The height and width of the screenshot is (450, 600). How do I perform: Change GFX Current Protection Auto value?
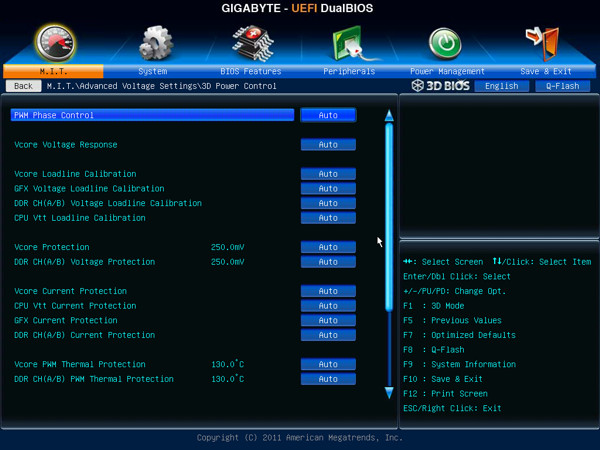(328, 320)
